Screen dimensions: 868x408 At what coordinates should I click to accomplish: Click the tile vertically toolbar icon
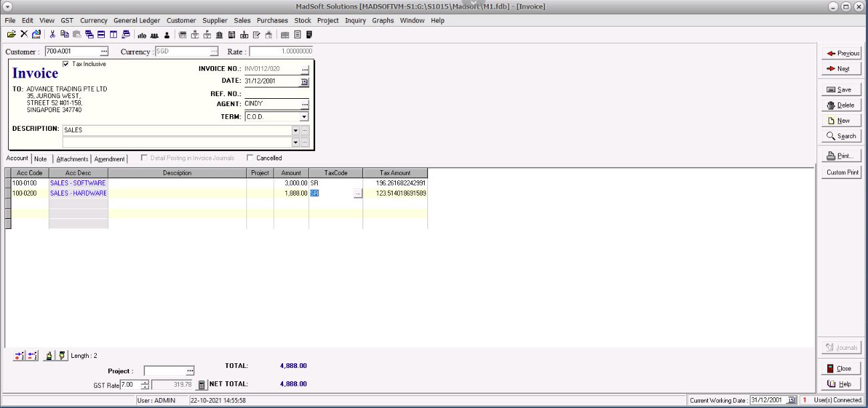tap(114, 33)
